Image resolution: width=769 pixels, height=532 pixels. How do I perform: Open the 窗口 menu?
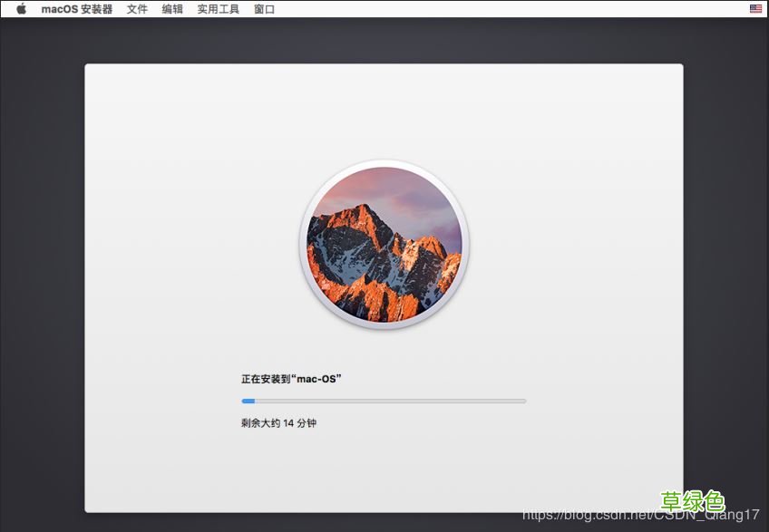[x=265, y=9]
